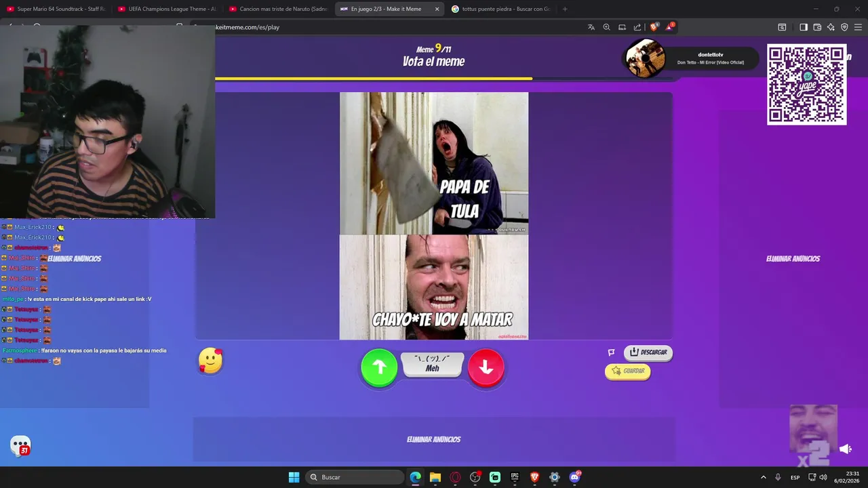Switch to Super Mario 64 Soundtrack tab
The height and width of the screenshot is (488, 868).
click(56, 9)
